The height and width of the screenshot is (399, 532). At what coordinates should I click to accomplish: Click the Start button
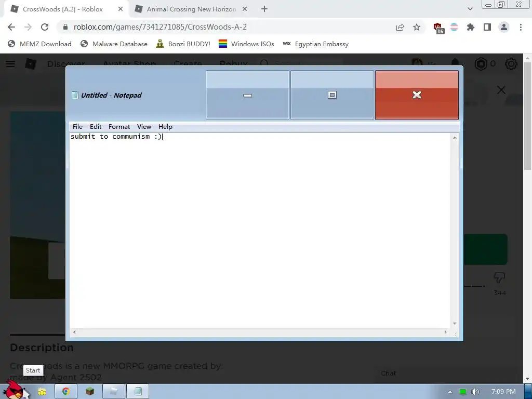click(x=14, y=391)
